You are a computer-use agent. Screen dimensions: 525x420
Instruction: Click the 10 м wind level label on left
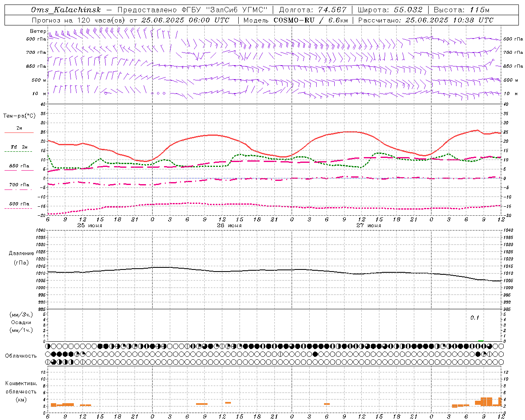(39, 94)
